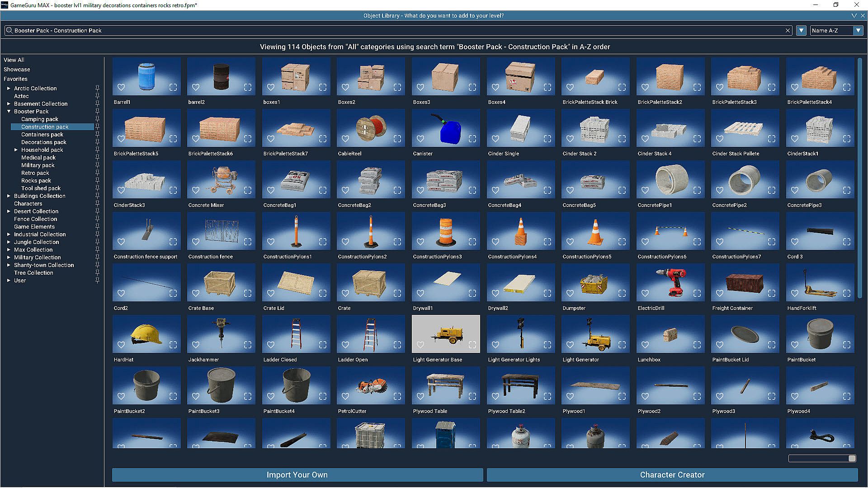Toggle pin next to Tree Collection
The image size is (868, 488).
pos(97,273)
